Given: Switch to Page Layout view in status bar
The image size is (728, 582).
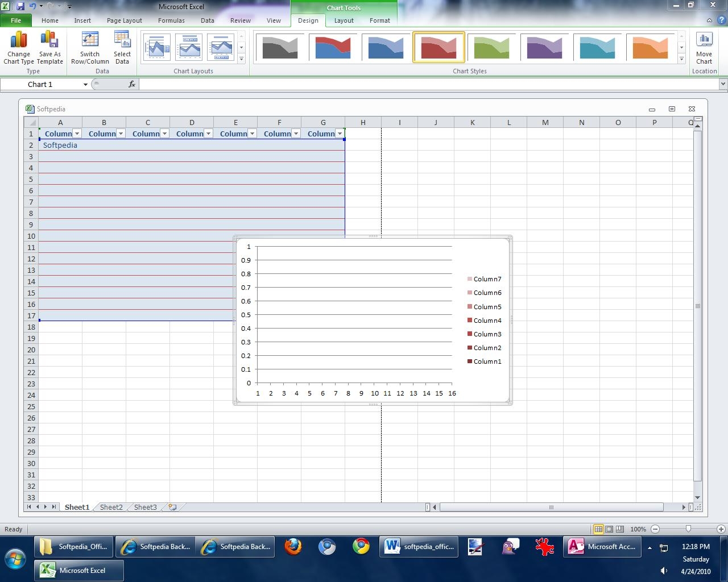Looking at the screenshot, I should [x=609, y=529].
